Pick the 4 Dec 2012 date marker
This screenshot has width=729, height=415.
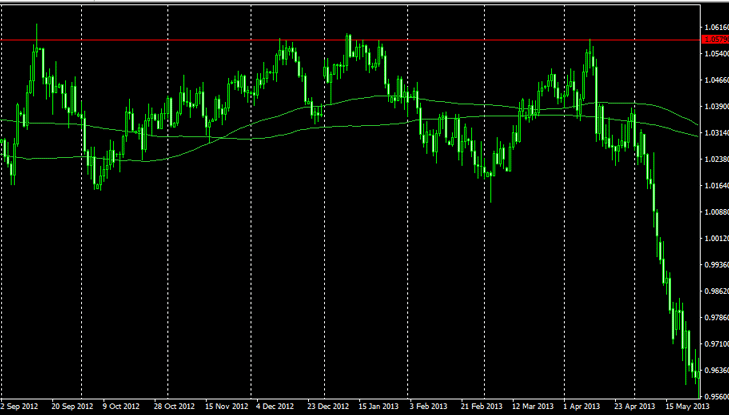pos(275,407)
